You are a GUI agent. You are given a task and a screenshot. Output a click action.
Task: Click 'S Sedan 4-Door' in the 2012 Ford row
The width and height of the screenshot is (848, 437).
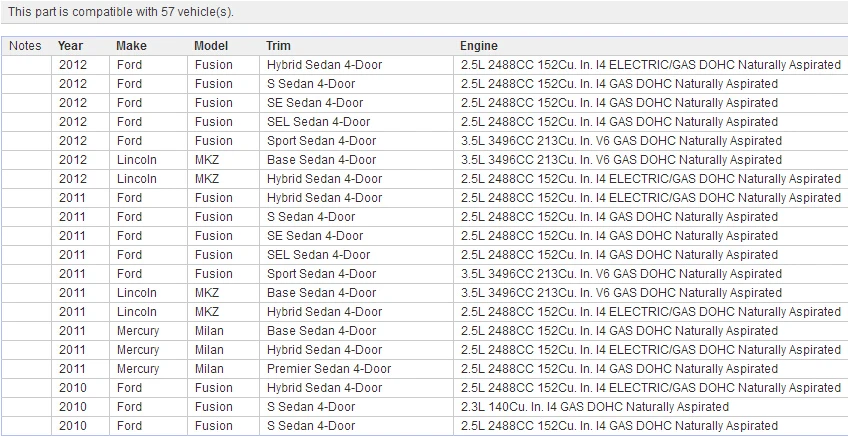tap(311, 84)
